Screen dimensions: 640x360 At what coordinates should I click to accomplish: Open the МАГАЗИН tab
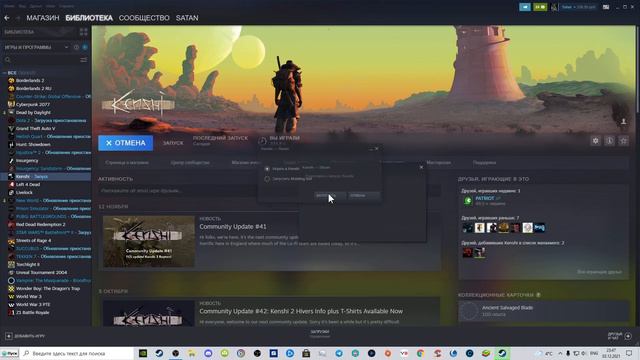point(43,18)
